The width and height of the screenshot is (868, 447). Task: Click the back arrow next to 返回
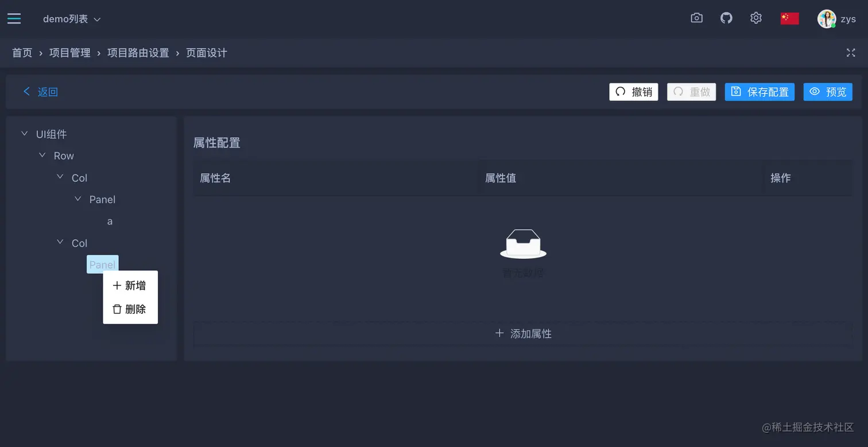(26, 91)
